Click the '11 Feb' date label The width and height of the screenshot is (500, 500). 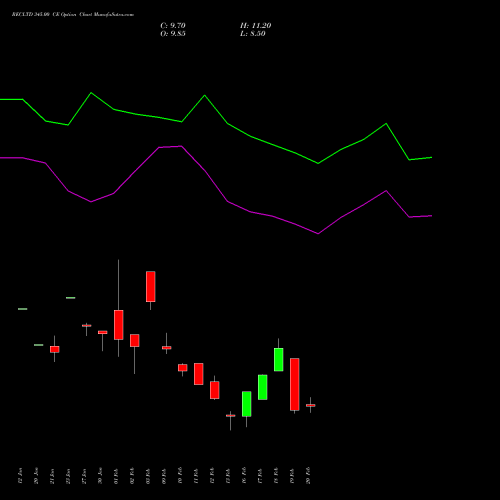click(196, 476)
